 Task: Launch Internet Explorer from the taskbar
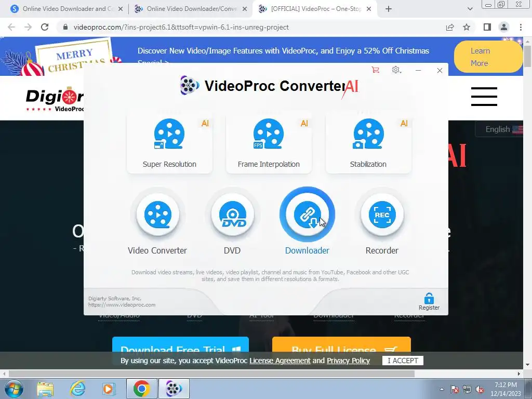[77, 389]
